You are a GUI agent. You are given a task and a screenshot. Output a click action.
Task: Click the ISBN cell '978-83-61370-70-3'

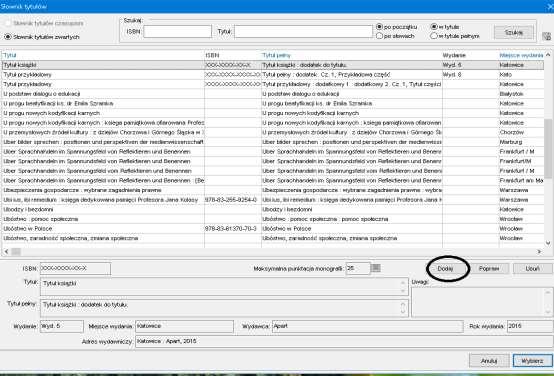click(x=233, y=229)
